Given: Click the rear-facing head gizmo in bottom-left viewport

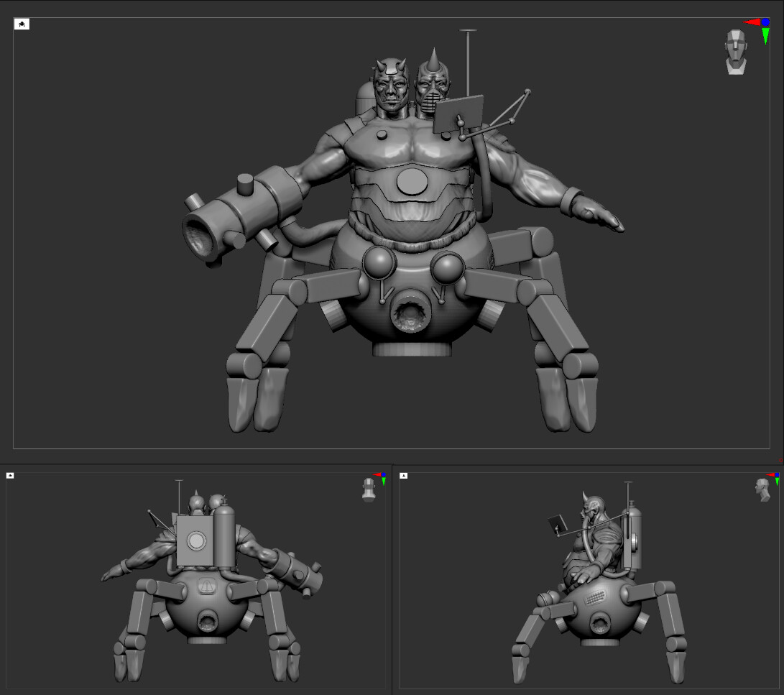Looking at the screenshot, I should 368,489.
